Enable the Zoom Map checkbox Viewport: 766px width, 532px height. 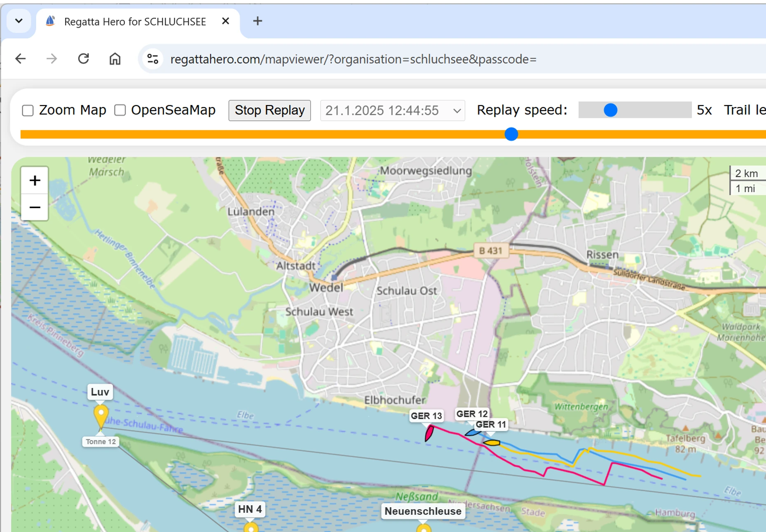pyautogui.click(x=28, y=110)
